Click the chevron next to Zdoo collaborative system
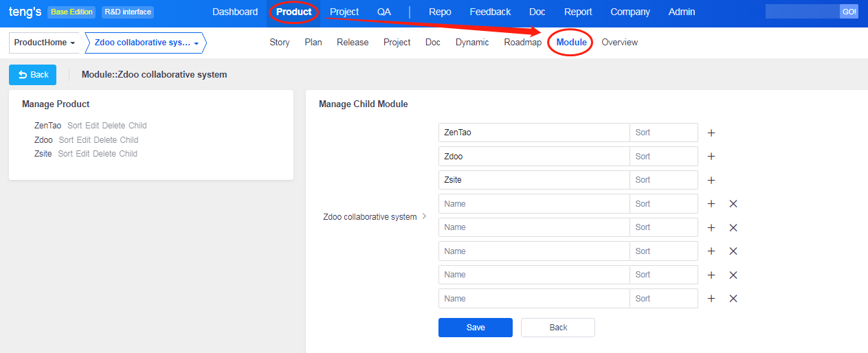868x353 pixels. [424, 216]
